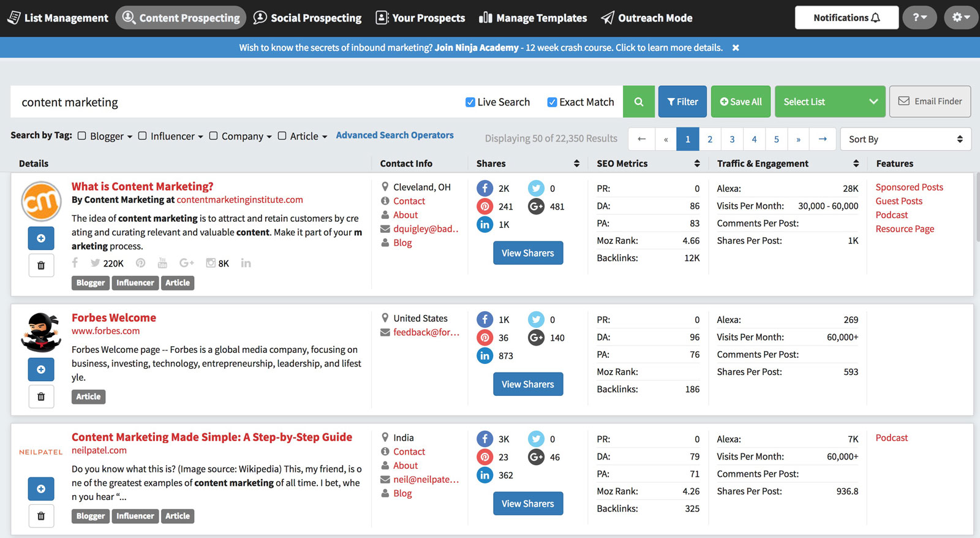Image resolution: width=980 pixels, height=538 pixels.
Task: Click the Save All button
Action: click(x=741, y=102)
